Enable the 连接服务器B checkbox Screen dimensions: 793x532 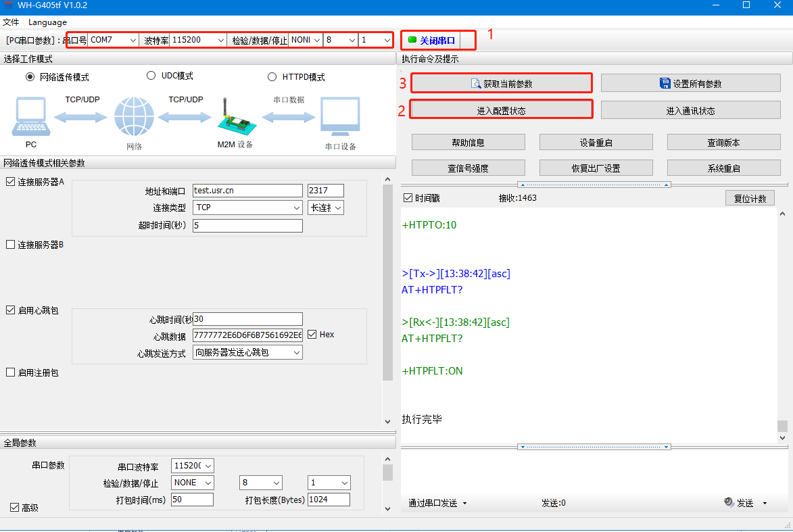point(10,245)
